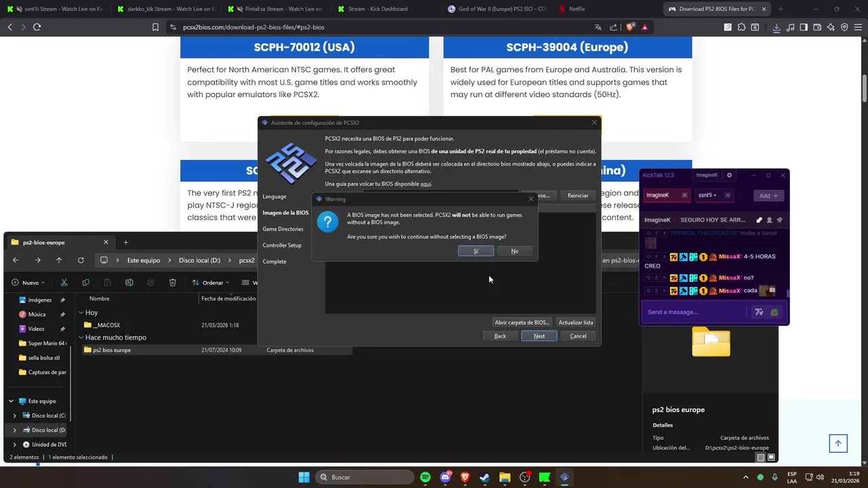Refresh the File Explorer folder view
Viewport: 868px width, 488px height.
coord(81,260)
